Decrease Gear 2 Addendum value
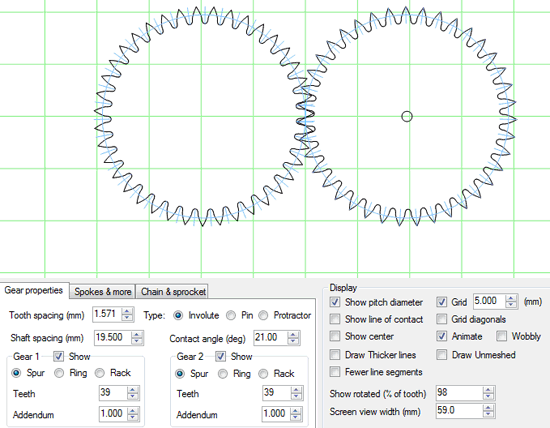Screen dimensions: 550x428 (x=296, y=417)
